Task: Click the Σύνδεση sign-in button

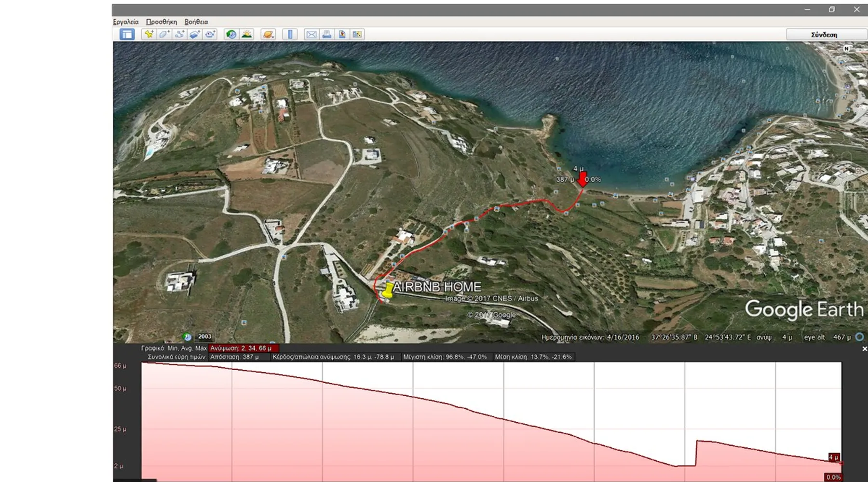Action: pos(824,35)
